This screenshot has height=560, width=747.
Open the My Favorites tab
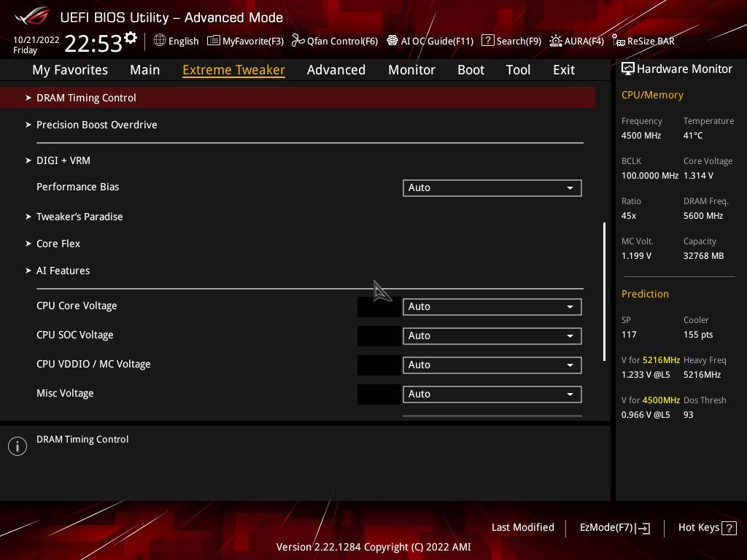70,70
